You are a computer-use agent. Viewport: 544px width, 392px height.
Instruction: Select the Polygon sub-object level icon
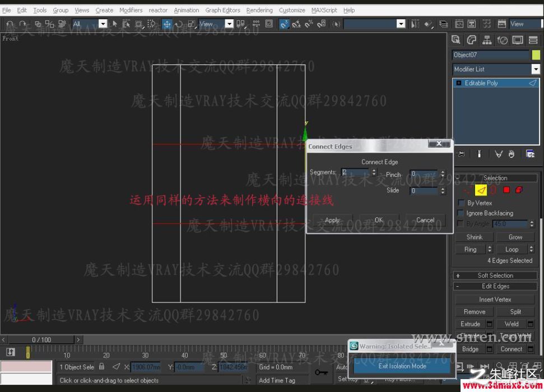pos(506,190)
